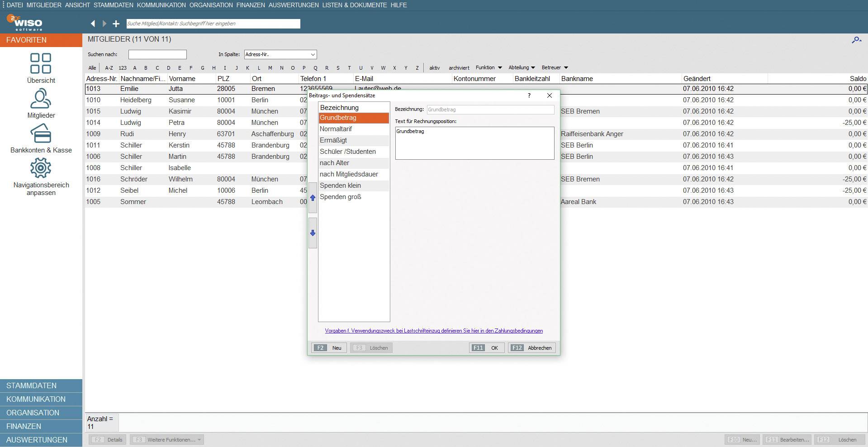Open the Abteilung dropdown

(521, 67)
